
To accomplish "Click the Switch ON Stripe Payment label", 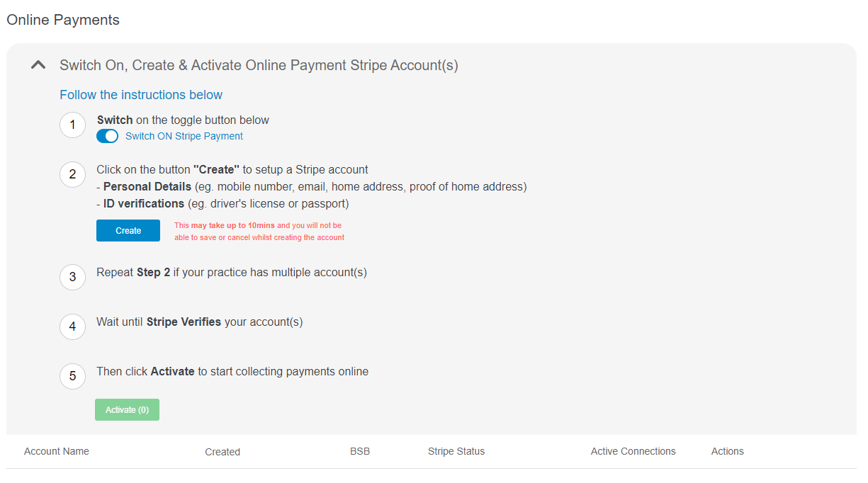I will pyautogui.click(x=184, y=135).
